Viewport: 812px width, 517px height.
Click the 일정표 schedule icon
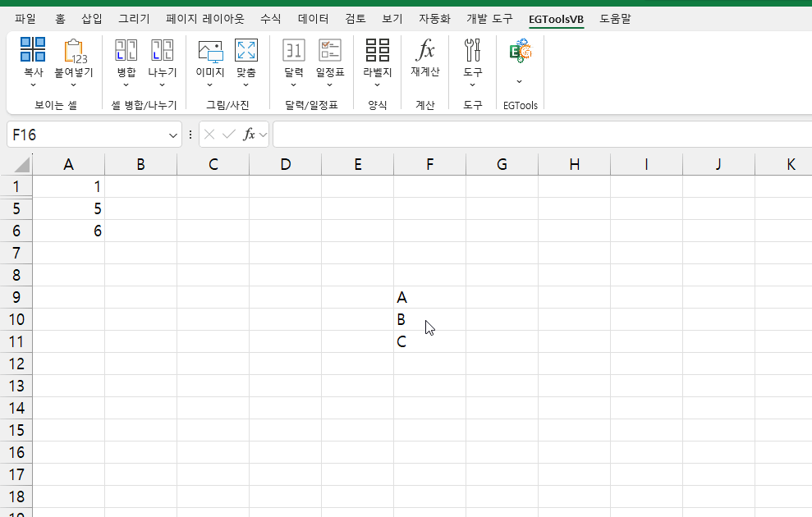pyautogui.click(x=330, y=51)
